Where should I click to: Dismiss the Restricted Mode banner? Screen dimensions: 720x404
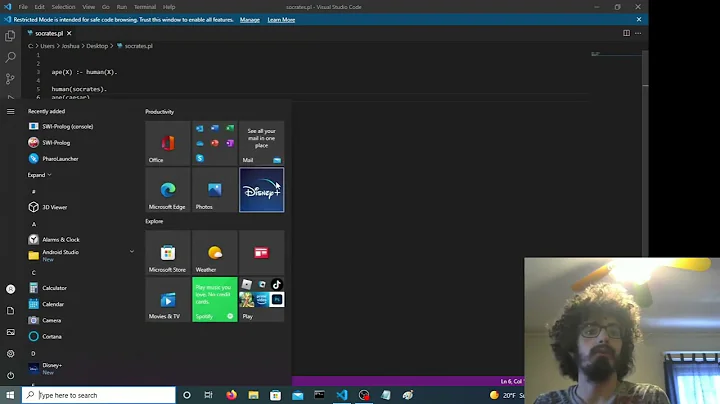pos(639,19)
